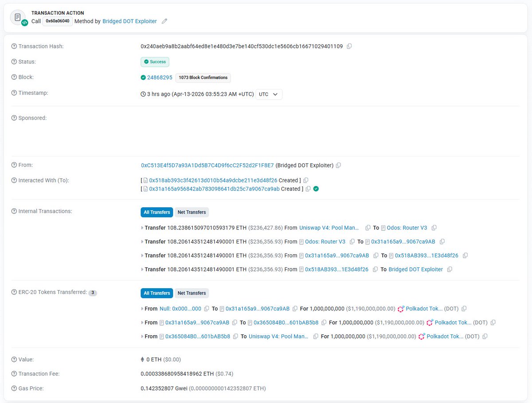Open created contract 0x518ab393c3f42613d010b54a9dcbe211e3d48f26

(x=213, y=180)
